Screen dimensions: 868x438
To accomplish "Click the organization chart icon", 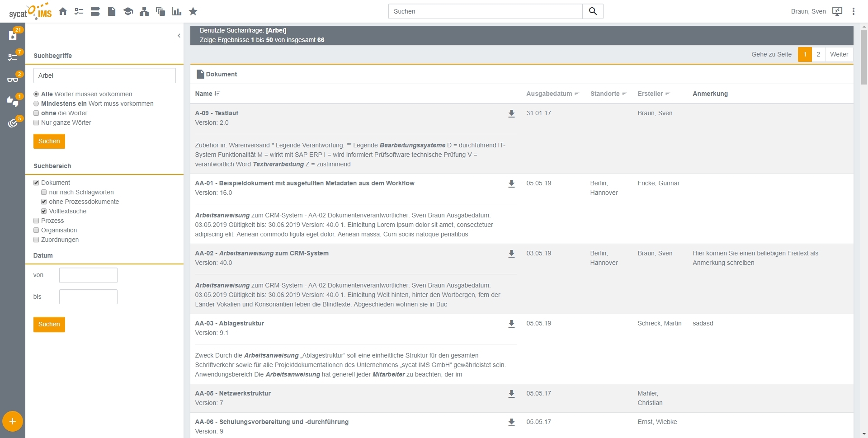I will (x=144, y=11).
